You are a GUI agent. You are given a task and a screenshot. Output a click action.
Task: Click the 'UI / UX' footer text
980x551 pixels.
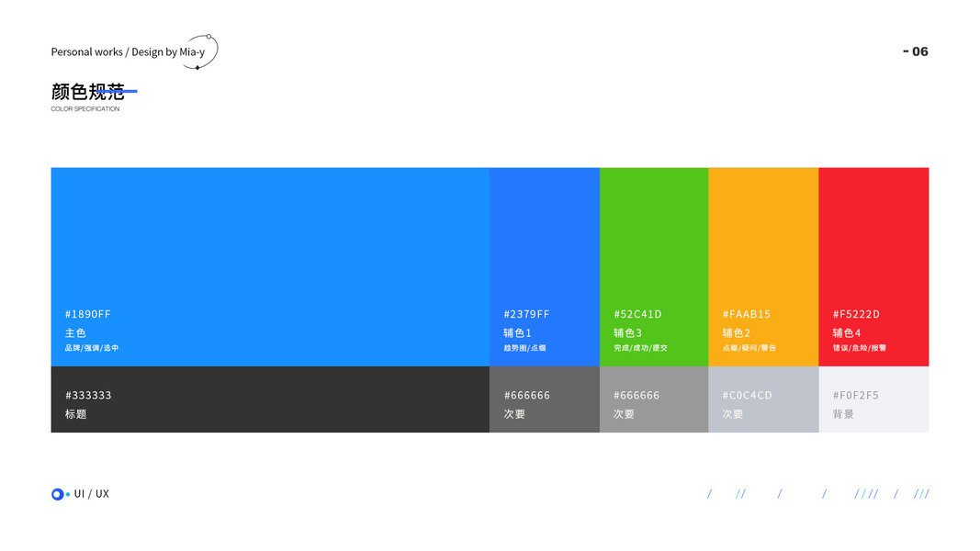point(92,493)
